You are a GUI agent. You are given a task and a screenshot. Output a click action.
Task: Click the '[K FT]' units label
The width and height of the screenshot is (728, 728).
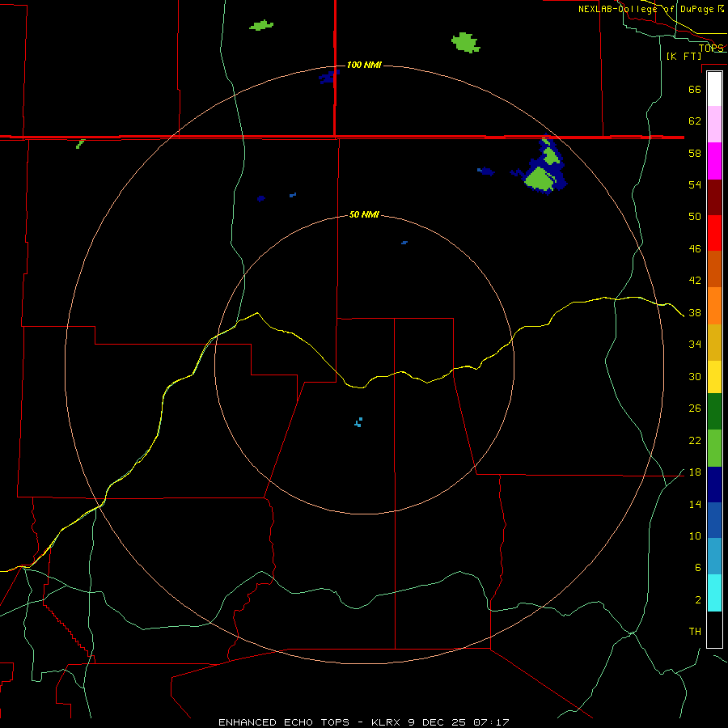[684, 56]
